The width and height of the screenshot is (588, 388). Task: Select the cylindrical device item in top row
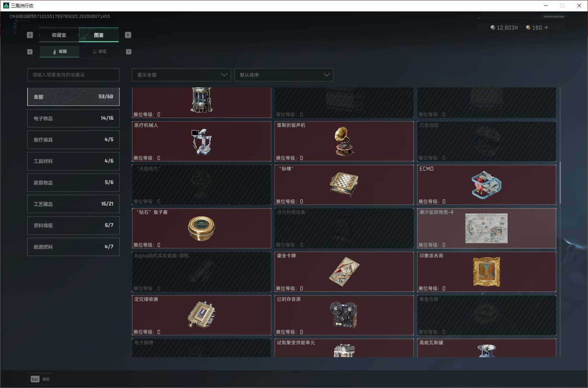tap(201, 100)
